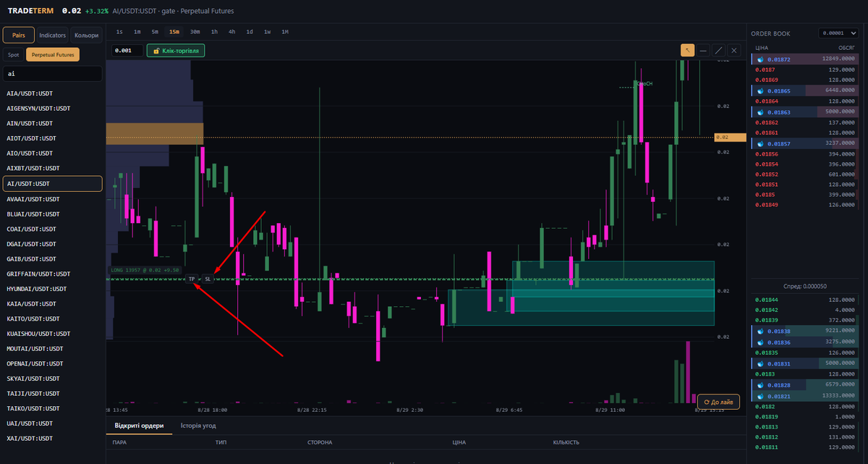Switch market type to Perpetual Futures

click(x=53, y=55)
